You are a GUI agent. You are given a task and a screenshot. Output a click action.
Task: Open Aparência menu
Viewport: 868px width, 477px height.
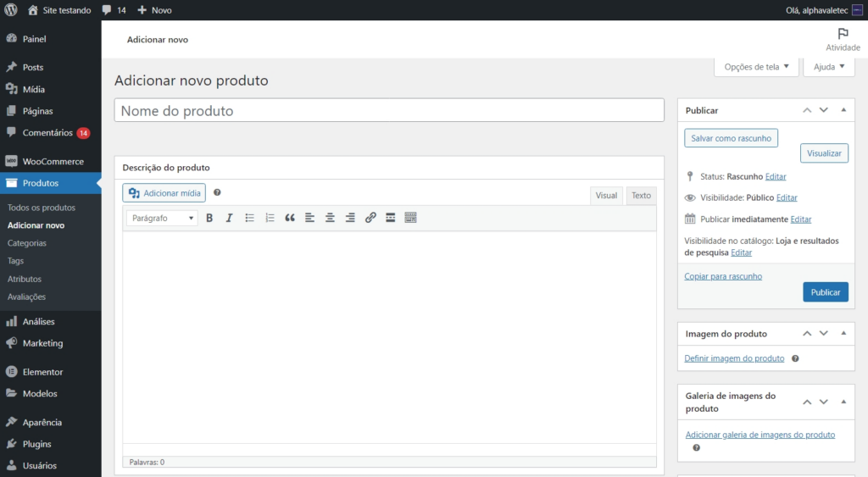click(x=50, y=422)
